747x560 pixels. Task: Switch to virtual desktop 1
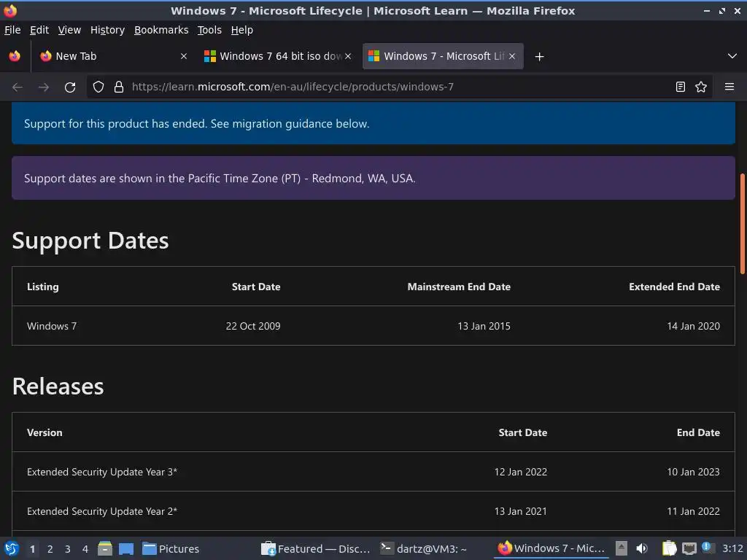(32, 549)
